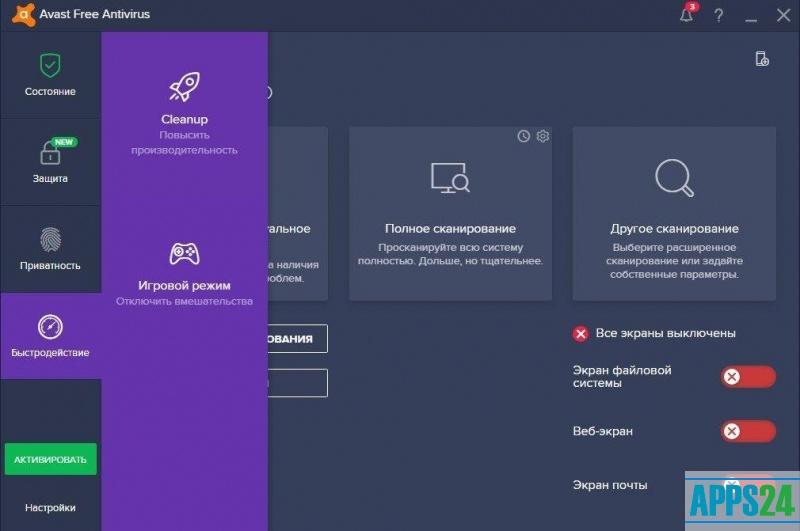Open the Состояние shield section
Image resolution: width=800 pixels, height=531 pixels.
[x=50, y=75]
